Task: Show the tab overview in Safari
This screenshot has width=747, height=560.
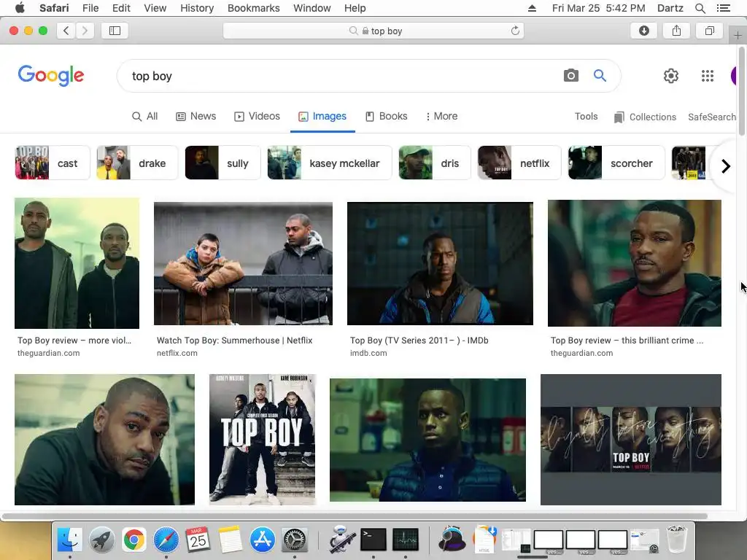Action: pyautogui.click(x=709, y=31)
